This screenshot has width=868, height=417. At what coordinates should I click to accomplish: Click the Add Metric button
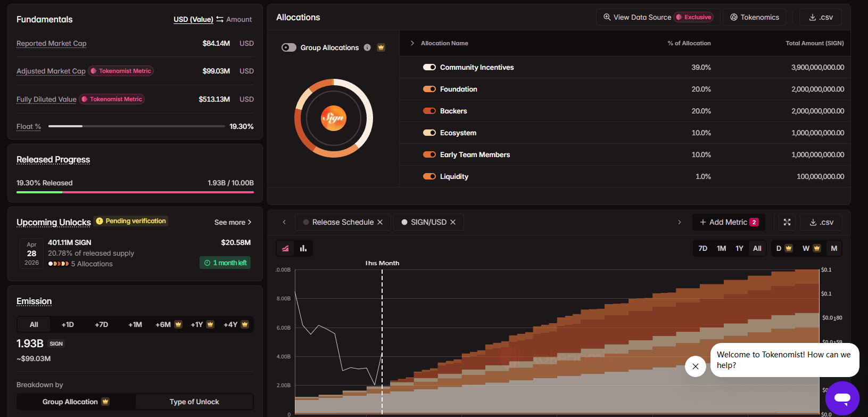tap(729, 222)
